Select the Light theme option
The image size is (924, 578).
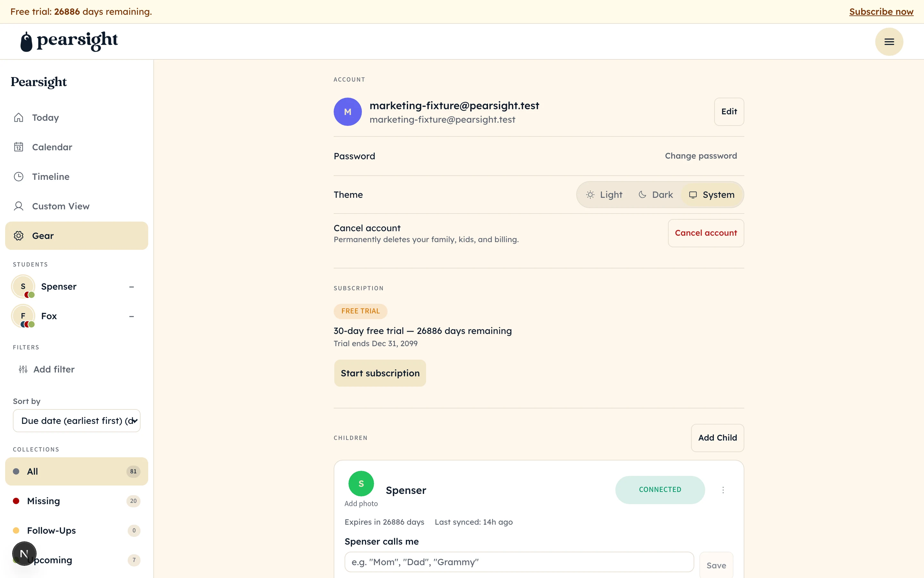(x=604, y=195)
